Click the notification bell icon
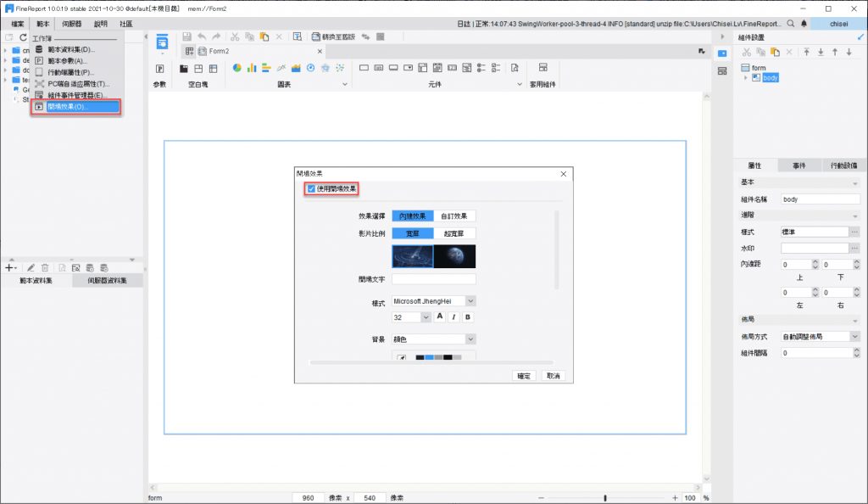Image resolution: width=868 pixels, height=504 pixels. [x=804, y=24]
